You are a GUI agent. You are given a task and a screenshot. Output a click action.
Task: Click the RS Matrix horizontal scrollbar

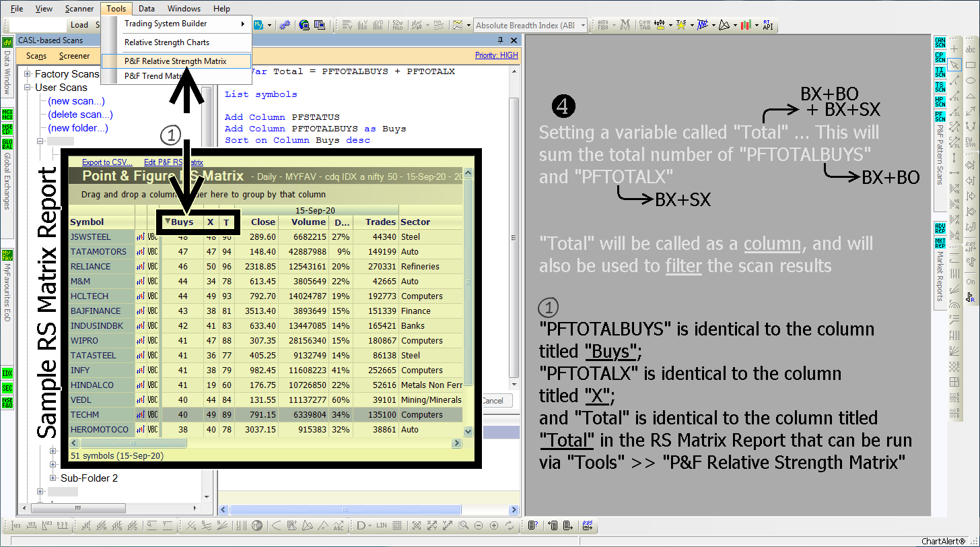tap(266, 443)
